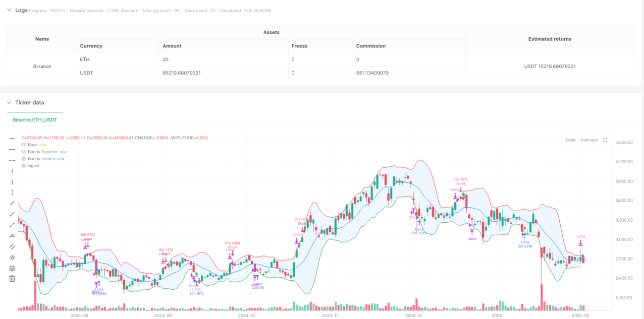
Task: Open fullscreen chart view icon
Action: 605,140
